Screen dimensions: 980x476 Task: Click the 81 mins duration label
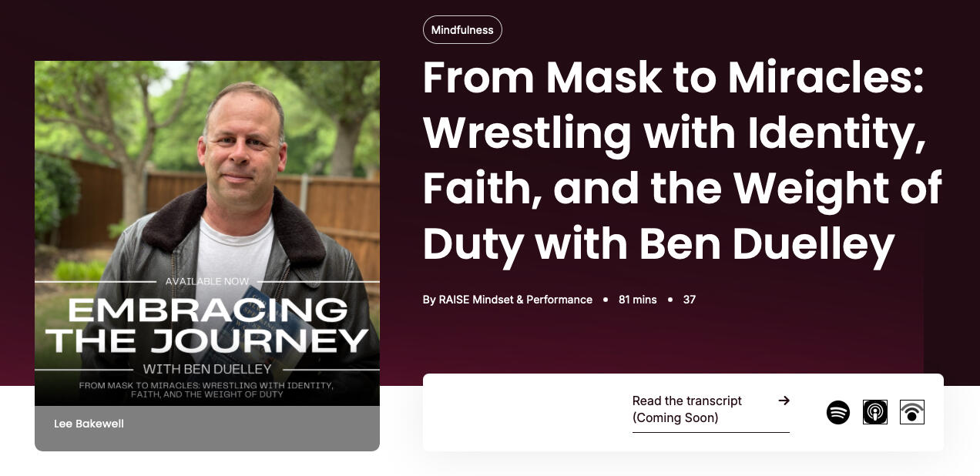click(637, 300)
